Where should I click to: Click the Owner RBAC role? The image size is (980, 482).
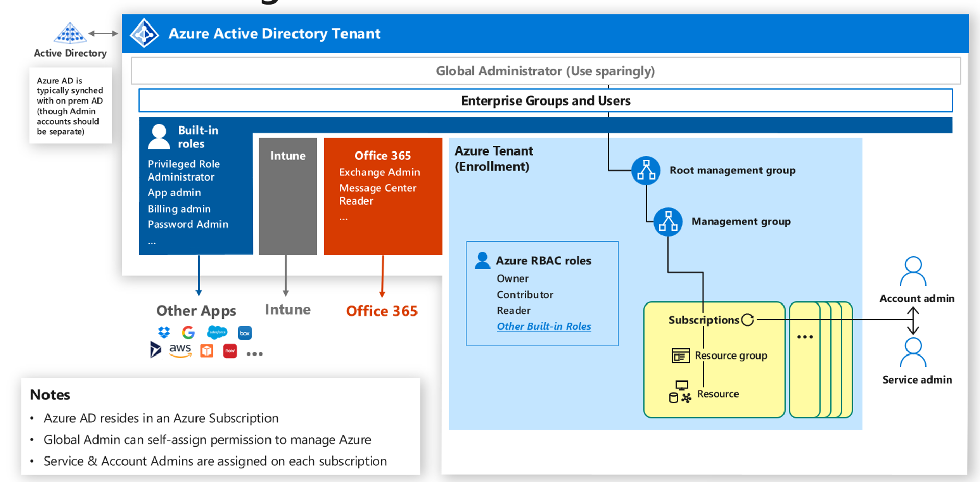(512, 278)
